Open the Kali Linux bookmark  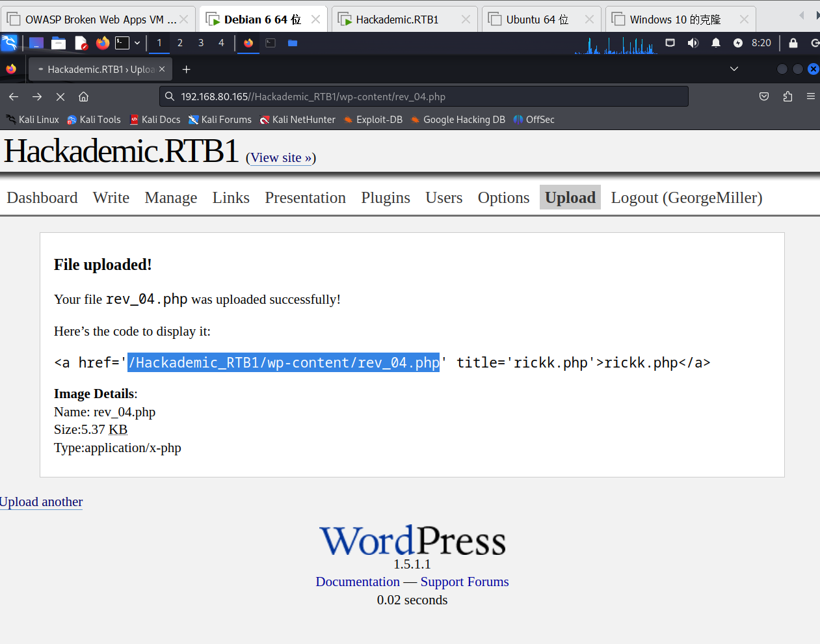pos(33,120)
